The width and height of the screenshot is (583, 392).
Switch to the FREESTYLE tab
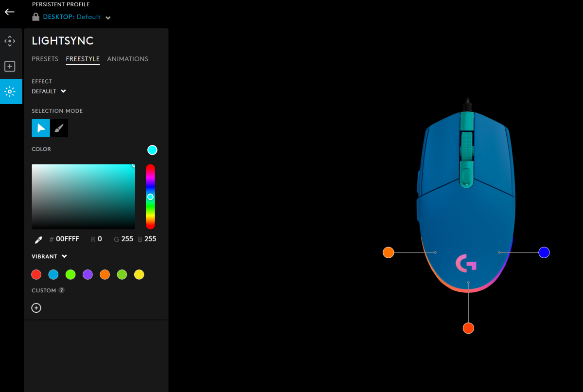click(83, 59)
